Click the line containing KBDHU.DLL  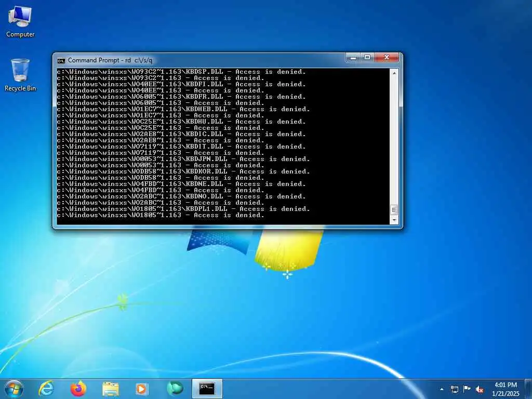coord(181,122)
